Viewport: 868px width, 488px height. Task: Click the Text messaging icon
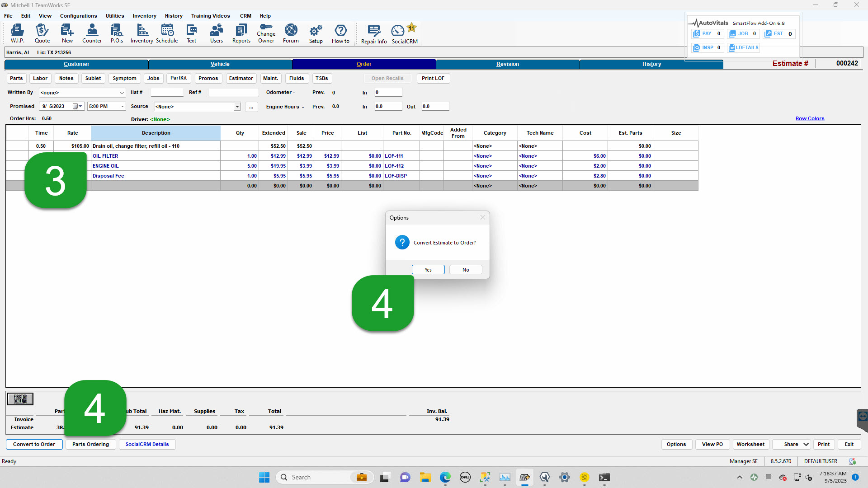192,33
